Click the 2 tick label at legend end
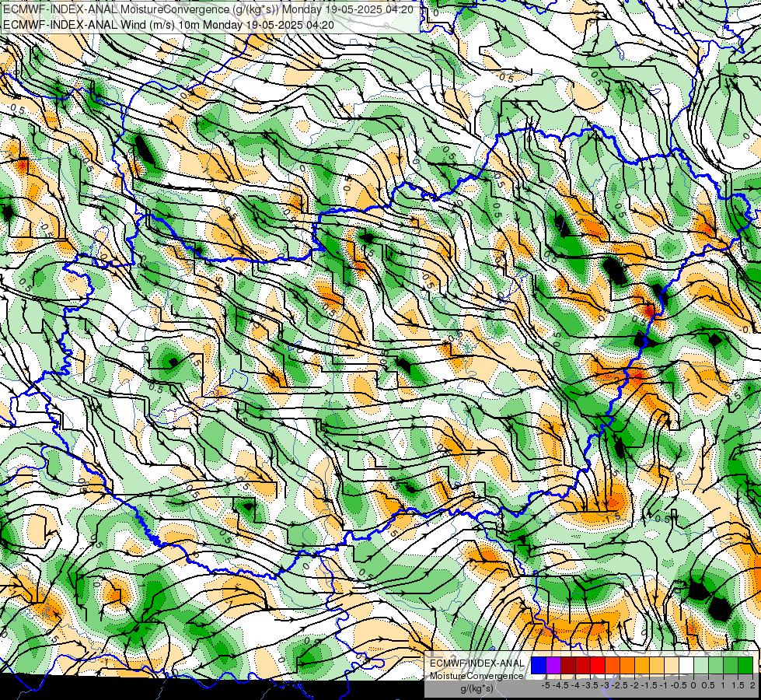Screen dimensions: 761x700 [752, 685]
